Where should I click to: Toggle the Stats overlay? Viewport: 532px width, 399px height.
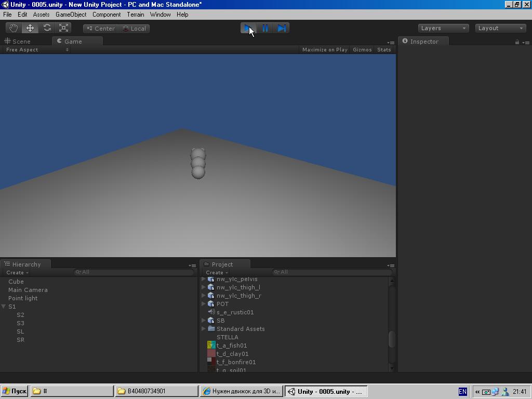pos(384,49)
